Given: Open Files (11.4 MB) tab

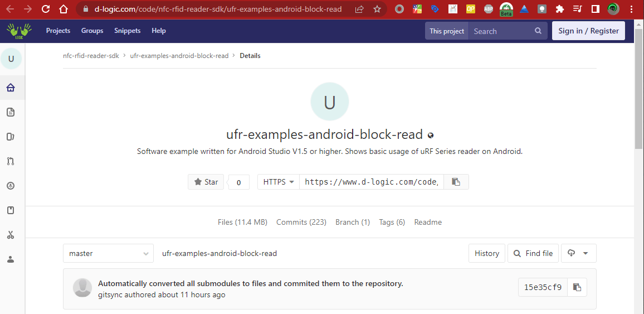Looking at the screenshot, I should tap(242, 223).
